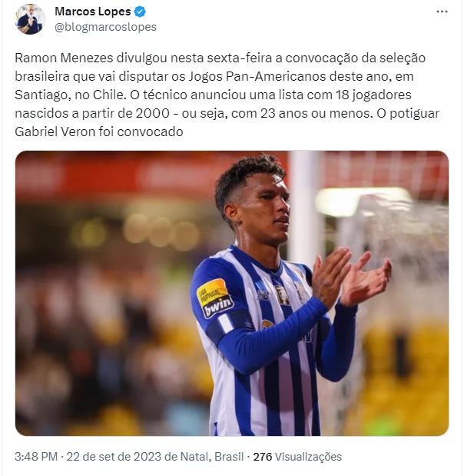Click the Marcos Lopes display name
Image resolution: width=464 pixels, height=476 pixels.
coord(92,12)
